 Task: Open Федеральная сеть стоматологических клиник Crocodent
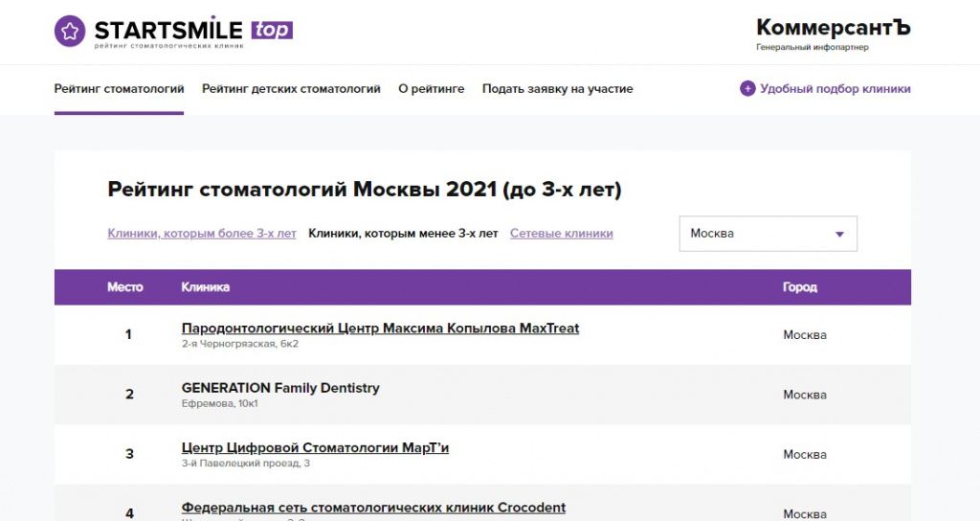(x=373, y=508)
